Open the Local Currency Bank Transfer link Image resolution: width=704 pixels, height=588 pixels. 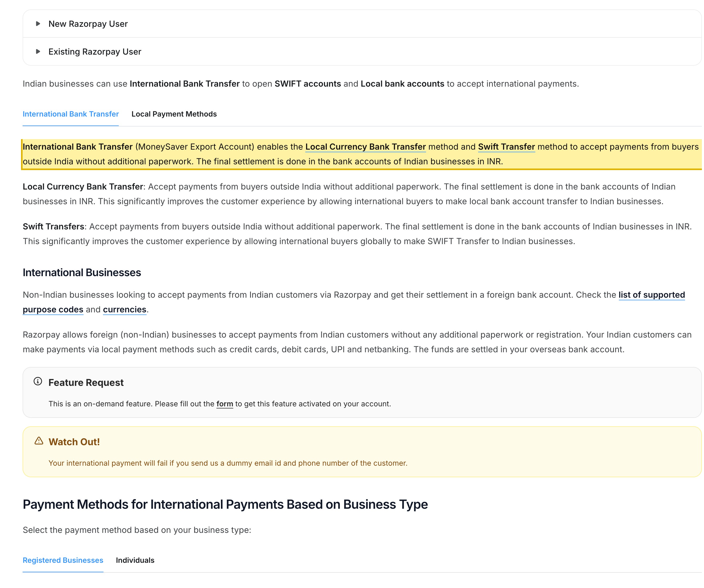click(365, 147)
